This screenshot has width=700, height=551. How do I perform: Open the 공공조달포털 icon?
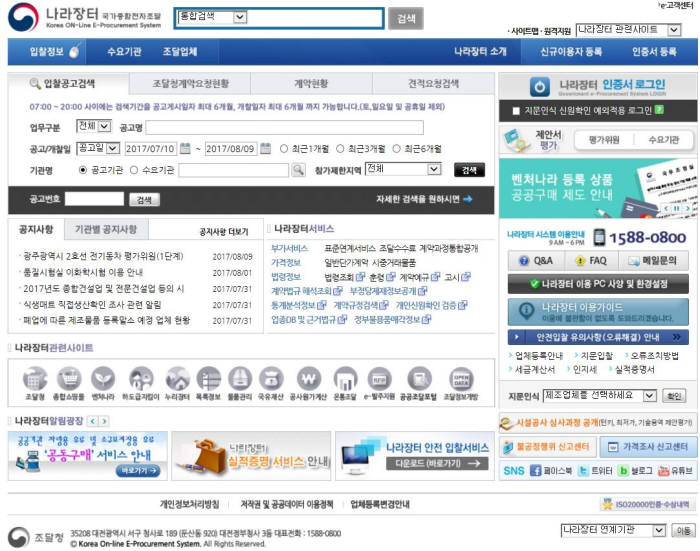tap(419, 379)
